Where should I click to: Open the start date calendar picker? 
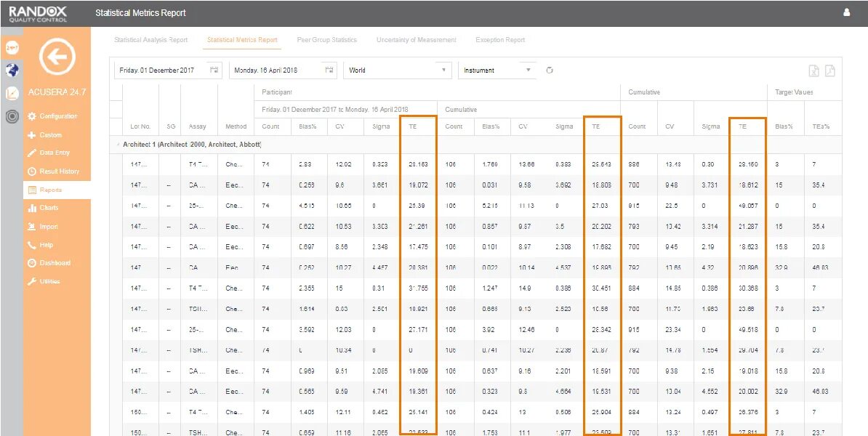point(214,70)
